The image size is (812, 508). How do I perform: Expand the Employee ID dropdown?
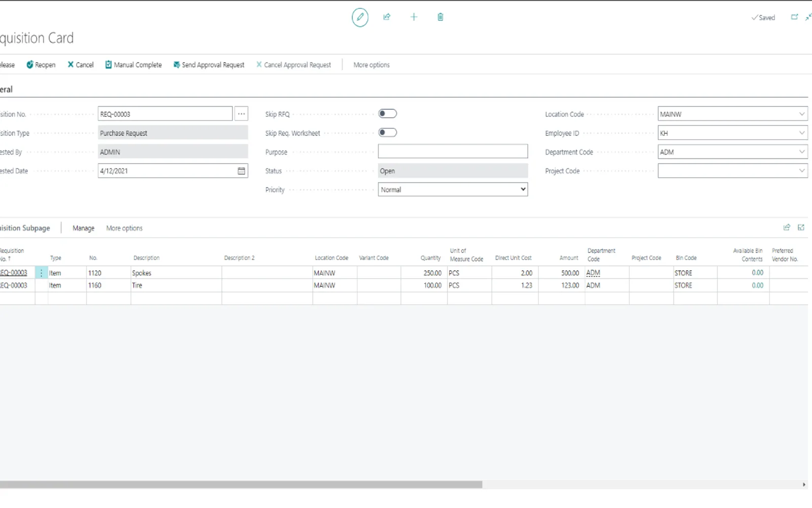click(802, 133)
